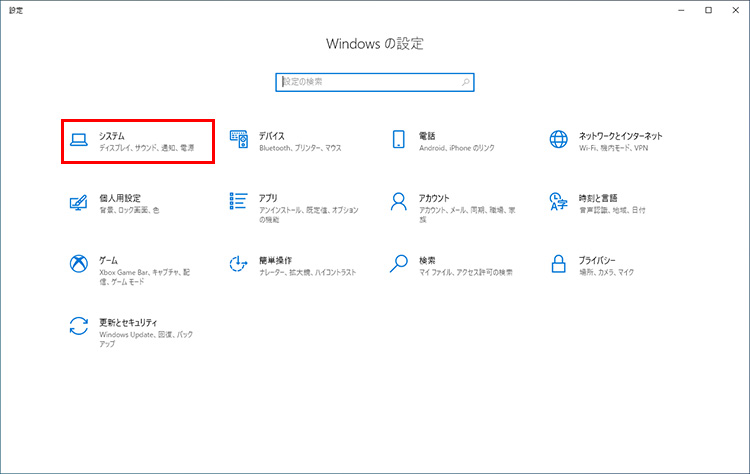Open the ネットワークとインターネット title link

620,135
